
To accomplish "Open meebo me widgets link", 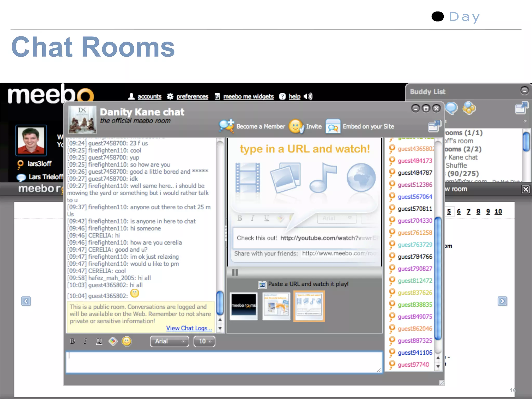I will pyautogui.click(x=248, y=97).
